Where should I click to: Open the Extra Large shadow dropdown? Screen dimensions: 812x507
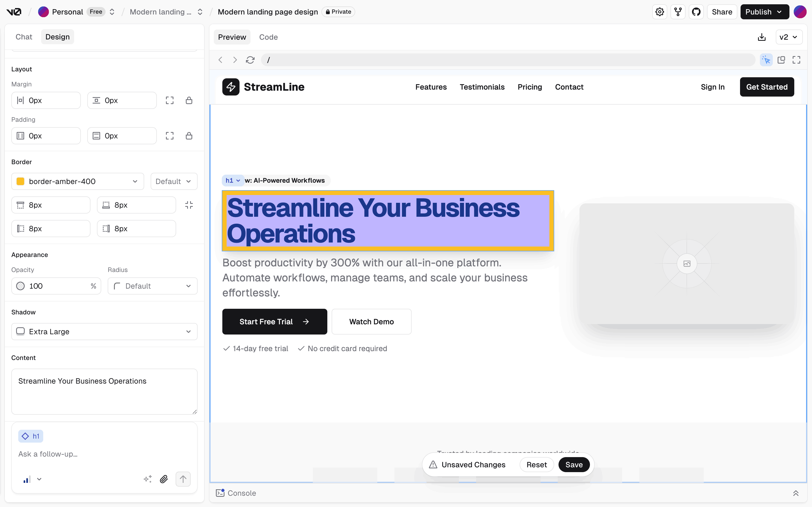pyautogui.click(x=104, y=332)
